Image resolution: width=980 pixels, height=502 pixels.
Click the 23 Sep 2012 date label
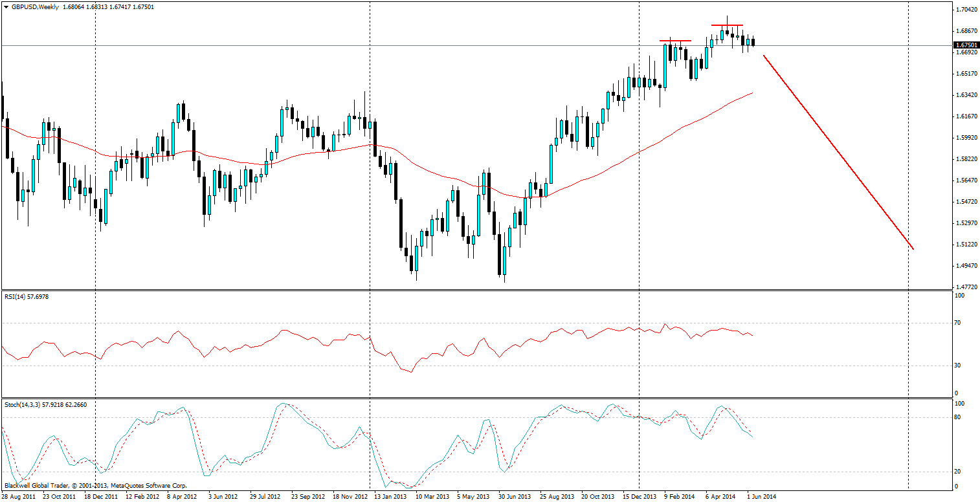pos(307,497)
